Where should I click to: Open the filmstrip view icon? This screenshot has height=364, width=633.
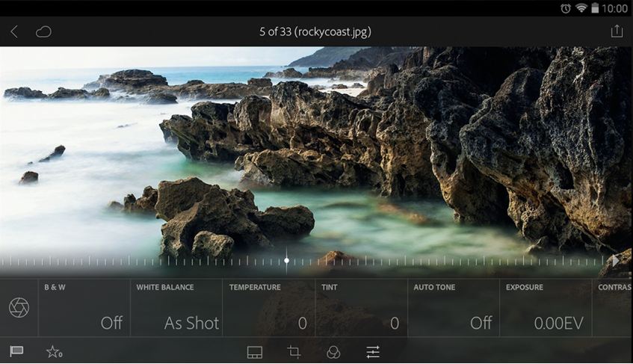click(255, 352)
